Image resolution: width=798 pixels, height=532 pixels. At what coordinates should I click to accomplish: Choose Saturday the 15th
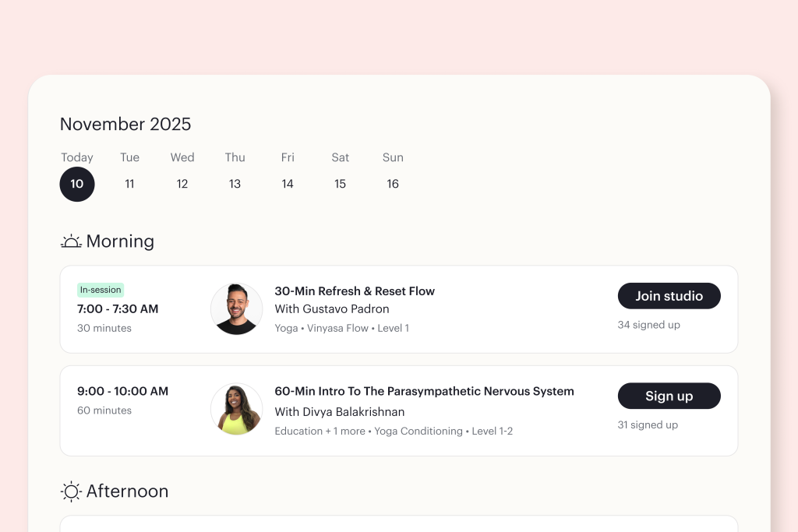click(340, 184)
